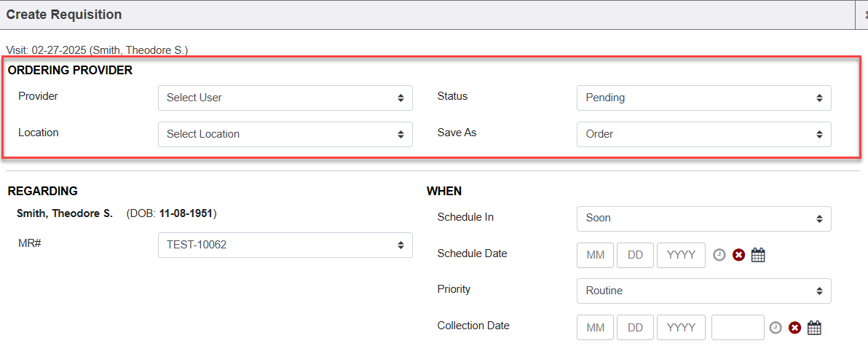Open the Provider 'Select User' dropdown
The height and width of the screenshot is (362, 868).
click(285, 98)
